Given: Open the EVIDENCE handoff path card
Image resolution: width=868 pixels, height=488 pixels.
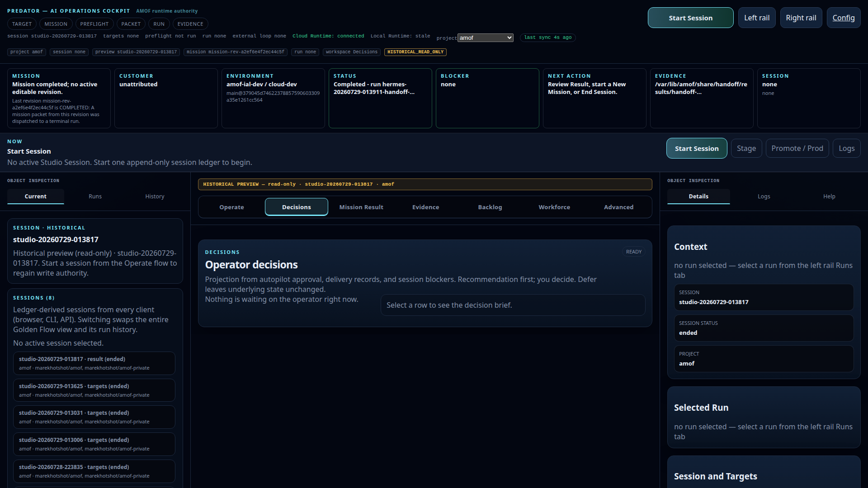Looking at the screenshot, I should [x=702, y=98].
